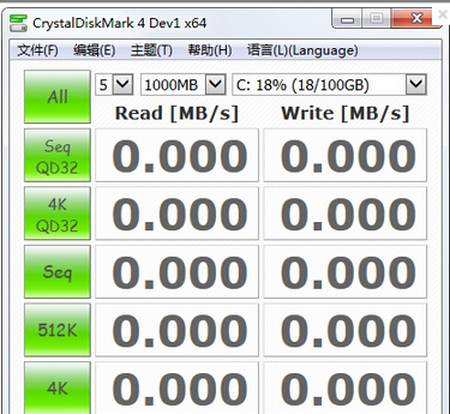The image size is (450, 414).
Task: Run the Seq benchmark button
Action: pyautogui.click(x=57, y=272)
